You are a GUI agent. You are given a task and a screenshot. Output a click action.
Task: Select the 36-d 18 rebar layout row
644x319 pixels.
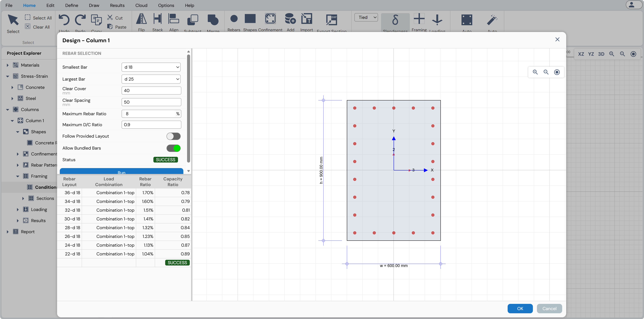(124, 193)
